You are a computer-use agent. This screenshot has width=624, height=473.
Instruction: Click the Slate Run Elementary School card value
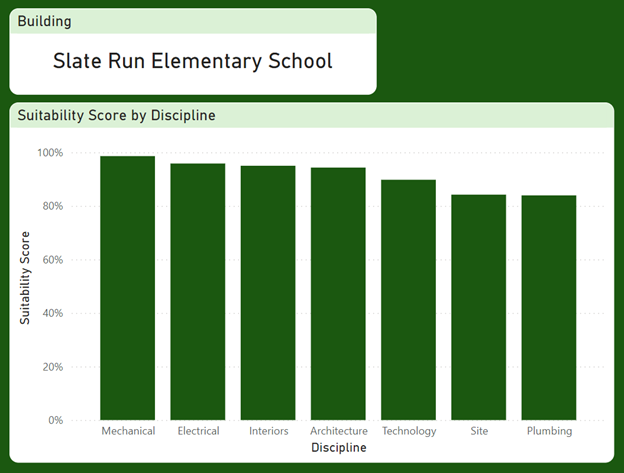(193, 61)
